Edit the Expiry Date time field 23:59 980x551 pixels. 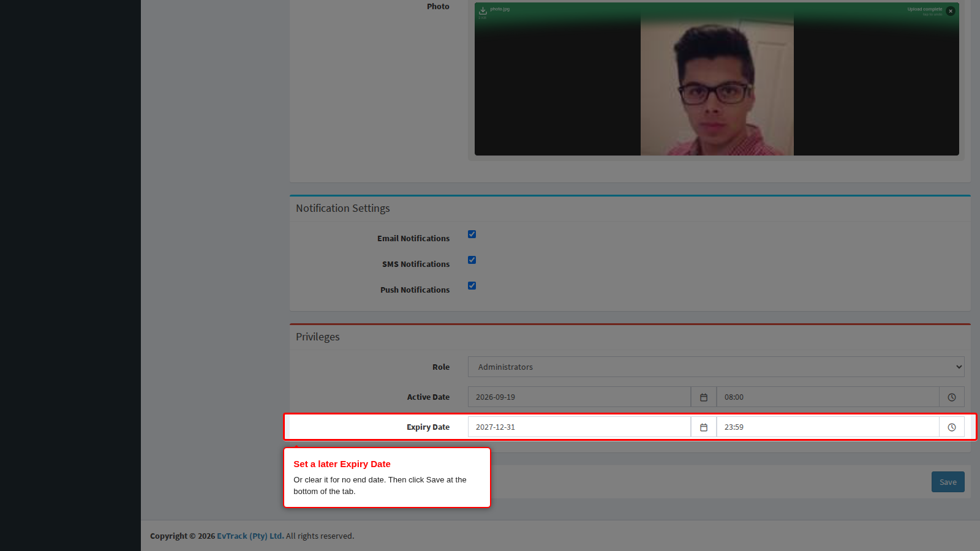click(x=828, y=427)
